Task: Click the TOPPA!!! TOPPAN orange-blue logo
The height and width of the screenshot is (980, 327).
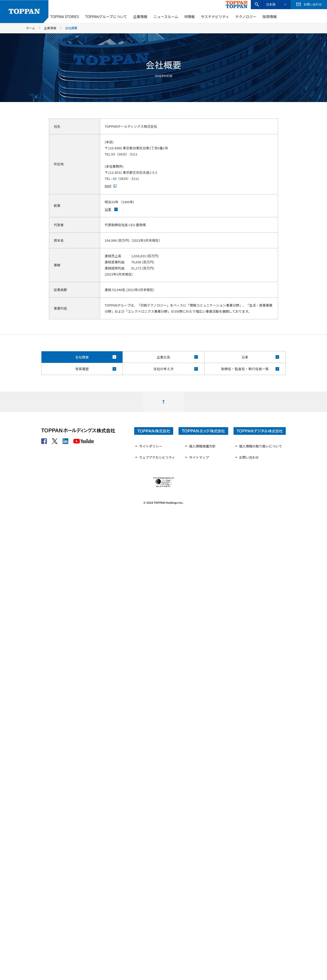Action: (236, 5)
